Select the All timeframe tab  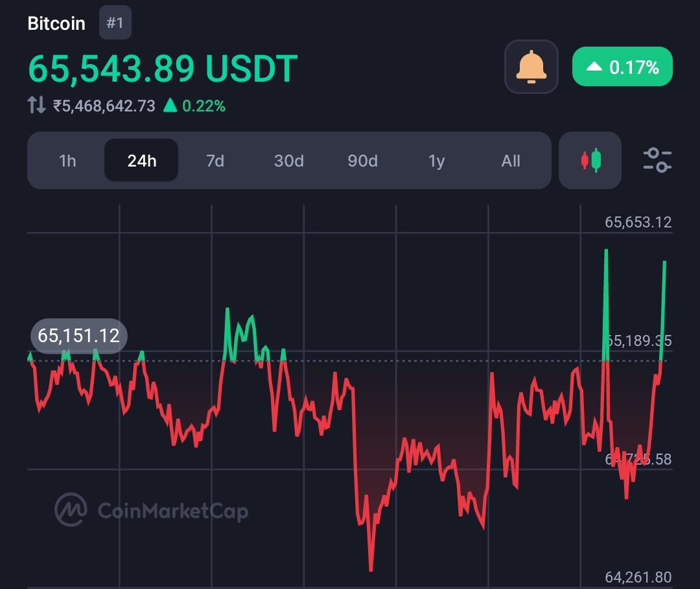(x=511, y=161)
